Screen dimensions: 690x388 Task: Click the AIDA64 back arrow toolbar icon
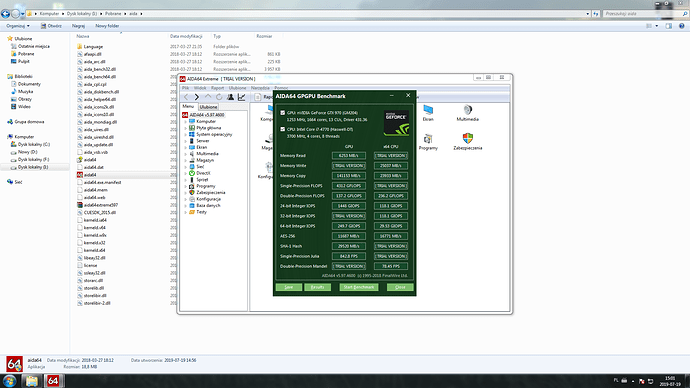coord(186,97)
